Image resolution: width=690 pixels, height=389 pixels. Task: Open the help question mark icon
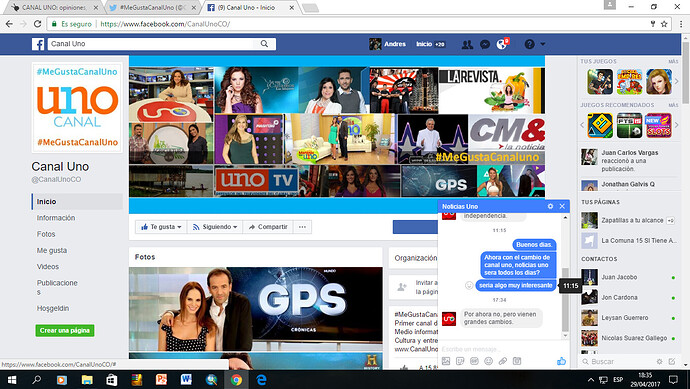pos(529,44)
